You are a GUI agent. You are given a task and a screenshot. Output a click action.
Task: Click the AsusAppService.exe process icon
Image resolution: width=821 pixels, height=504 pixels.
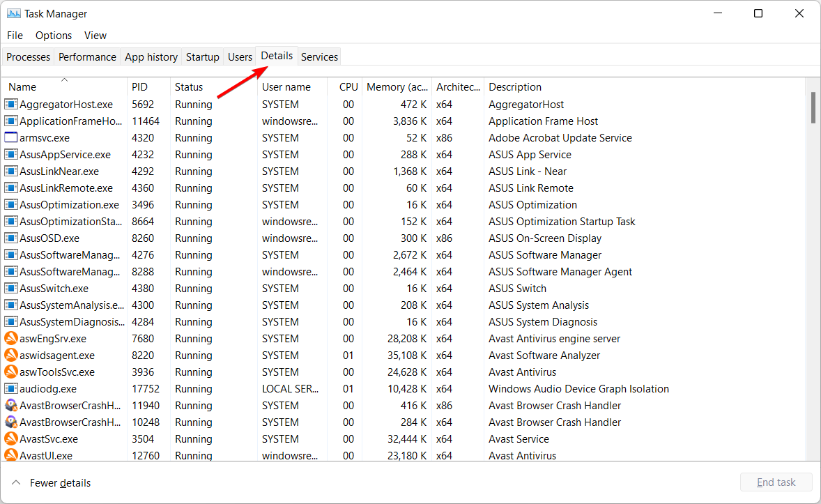point(11,155)
